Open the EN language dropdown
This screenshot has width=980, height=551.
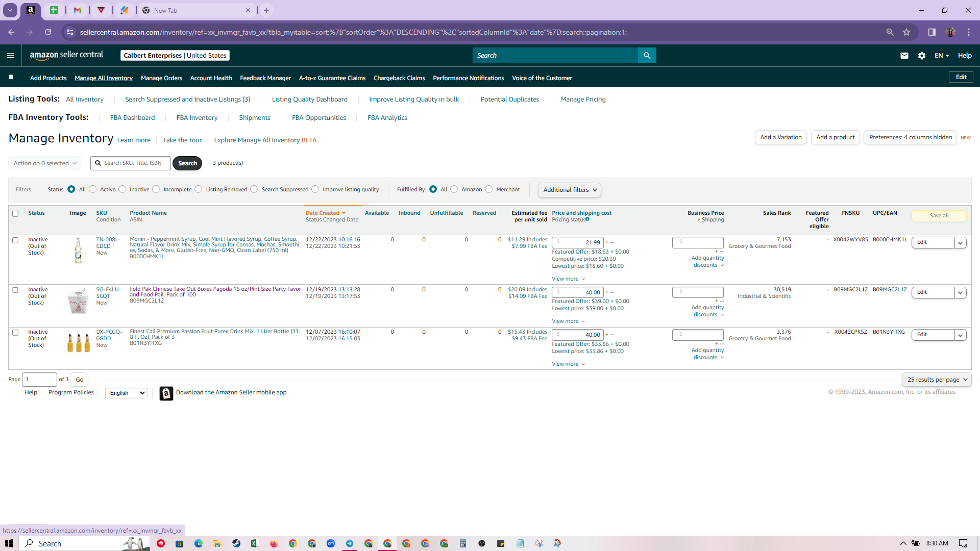942,56
